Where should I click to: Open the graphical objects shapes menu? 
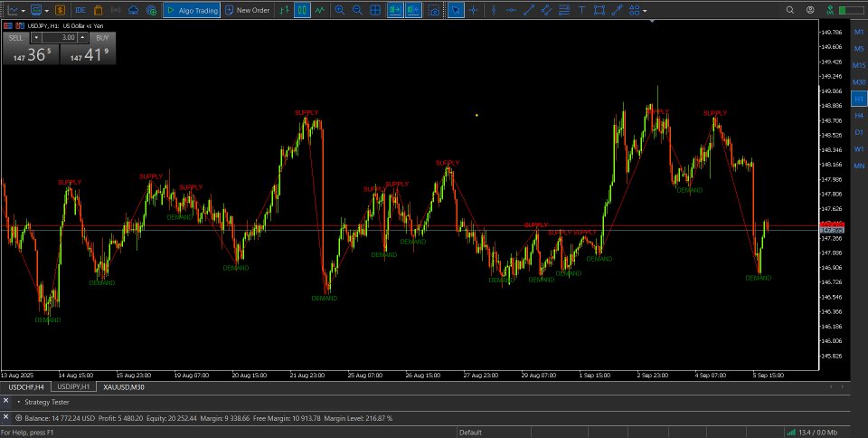635,10
